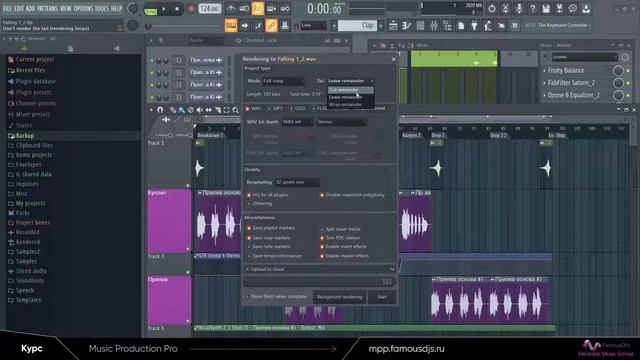Open the WAV bit depth dropdown
This screenshot has height=360, width=640.
(x=297, y=122)
